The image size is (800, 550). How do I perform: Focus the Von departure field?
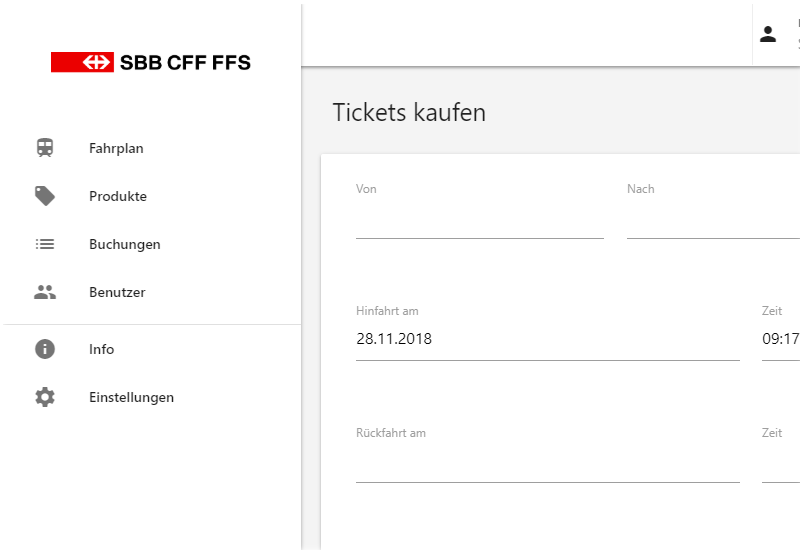pos(480,217)
